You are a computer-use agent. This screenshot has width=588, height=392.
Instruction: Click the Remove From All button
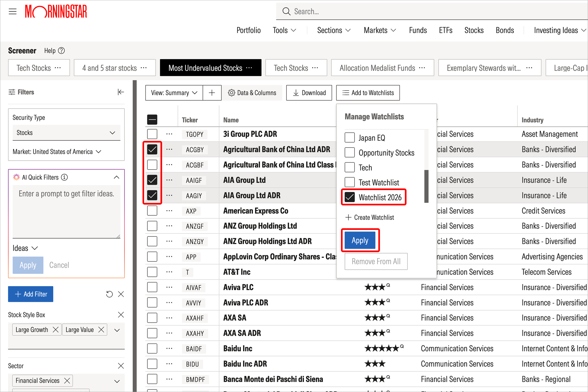(376, 262)
